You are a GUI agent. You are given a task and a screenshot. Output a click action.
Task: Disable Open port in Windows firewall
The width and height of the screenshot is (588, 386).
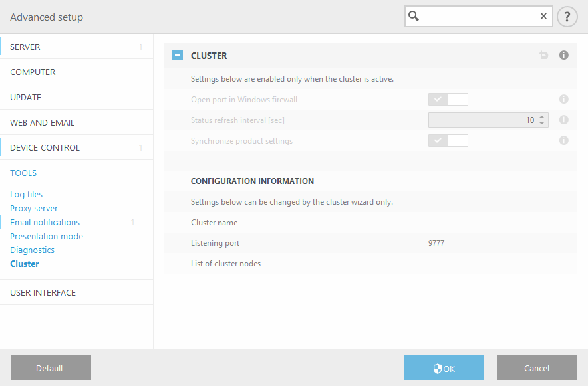click(x=448, y=99)
